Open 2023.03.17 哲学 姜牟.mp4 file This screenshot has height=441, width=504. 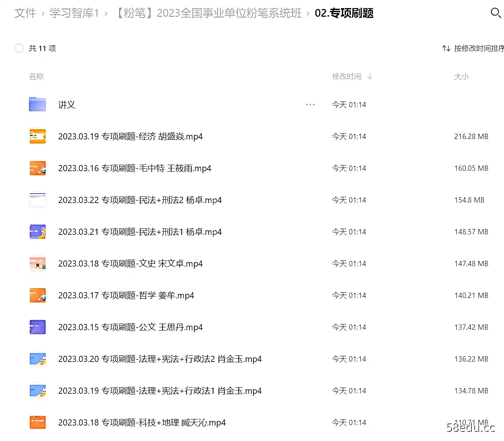126,295
